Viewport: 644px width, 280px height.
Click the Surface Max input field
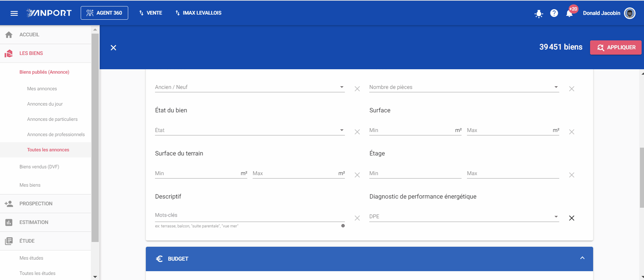[x=513, y=130]
